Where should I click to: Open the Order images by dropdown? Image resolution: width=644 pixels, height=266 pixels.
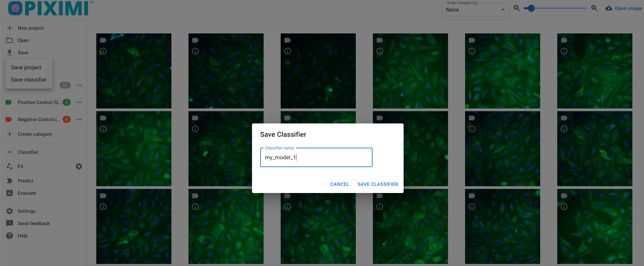pos(476,10)
